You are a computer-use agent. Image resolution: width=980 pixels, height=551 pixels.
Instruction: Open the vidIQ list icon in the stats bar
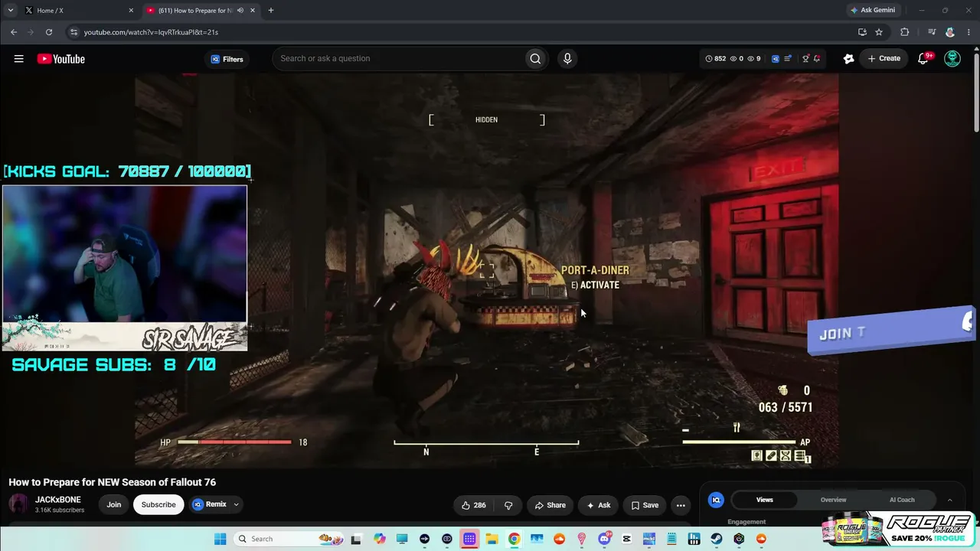click(x=788, y=59)
